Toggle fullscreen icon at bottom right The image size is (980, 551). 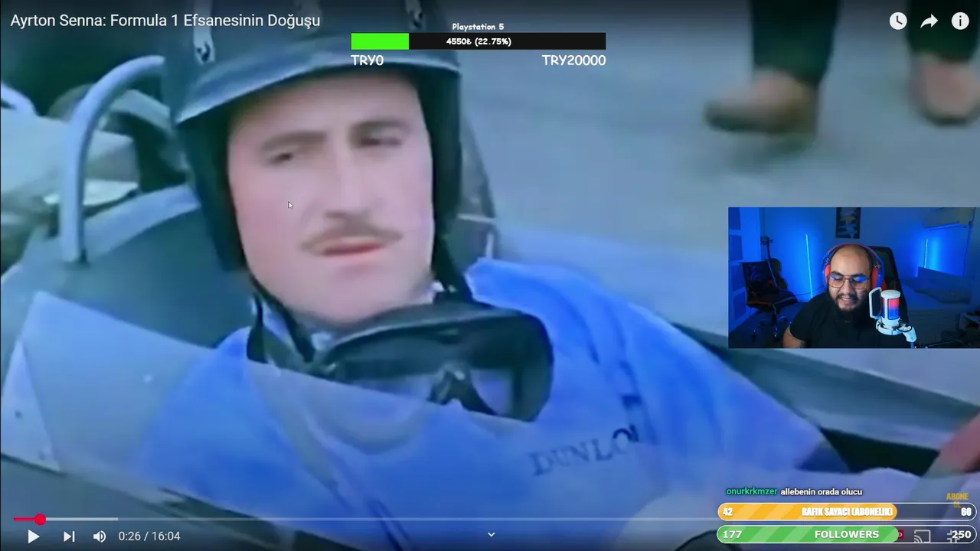(954, 537)
